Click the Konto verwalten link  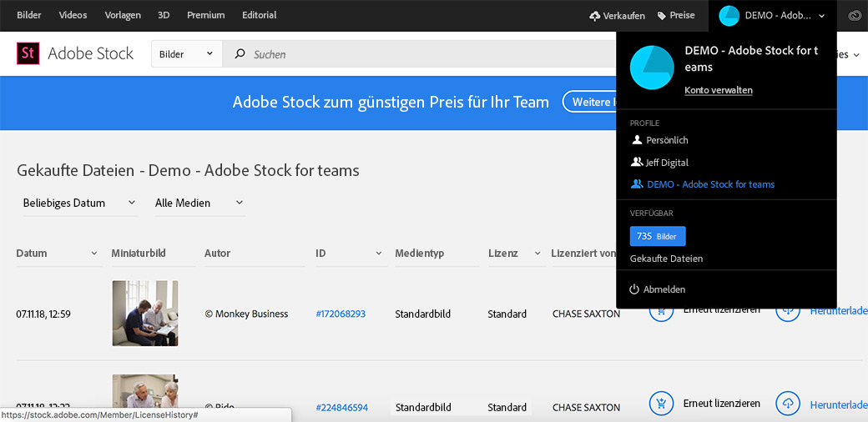tap(718, 90)
